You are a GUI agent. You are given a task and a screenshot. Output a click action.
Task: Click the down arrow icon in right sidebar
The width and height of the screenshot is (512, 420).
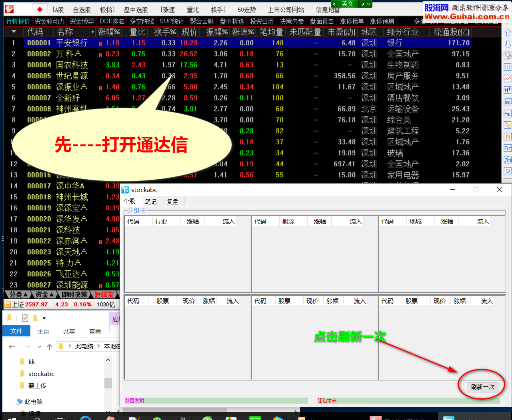508,44
